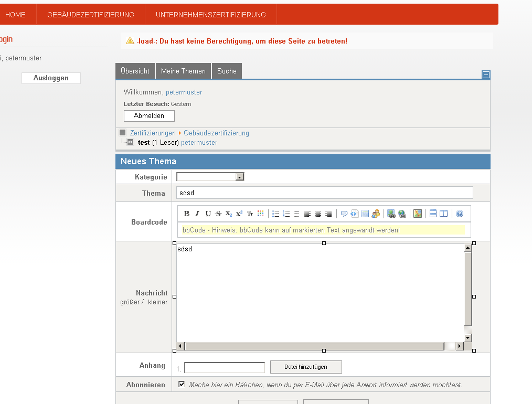Click into the Thema input field
Screen dimensions: 532x404
tap(325, 193)
